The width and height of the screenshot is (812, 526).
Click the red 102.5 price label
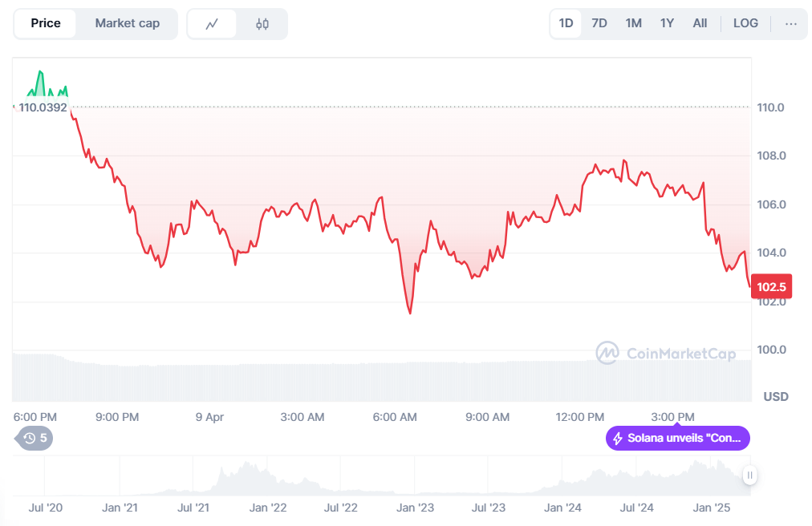click(x=771, y=286)
